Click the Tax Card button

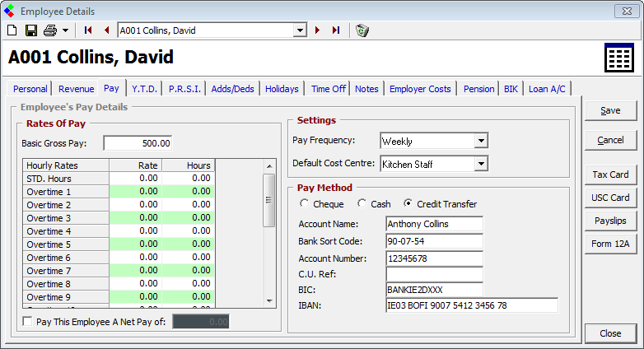coord(610,174)
